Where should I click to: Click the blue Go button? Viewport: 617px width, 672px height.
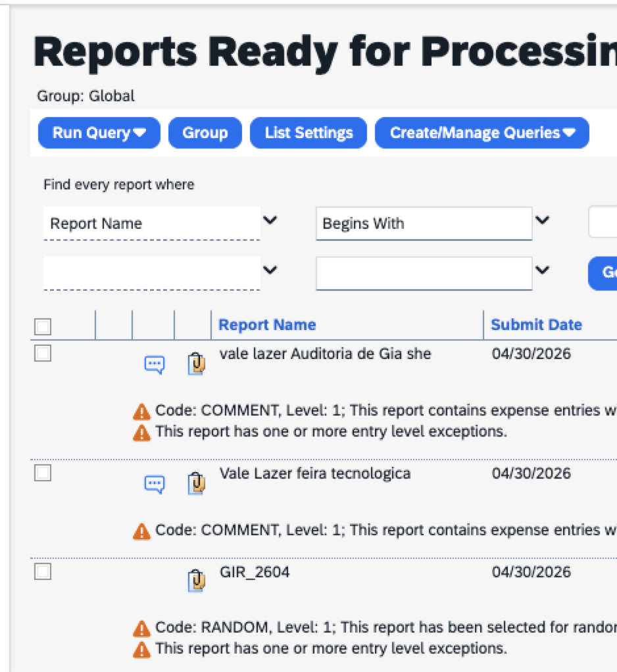point(603,274)
